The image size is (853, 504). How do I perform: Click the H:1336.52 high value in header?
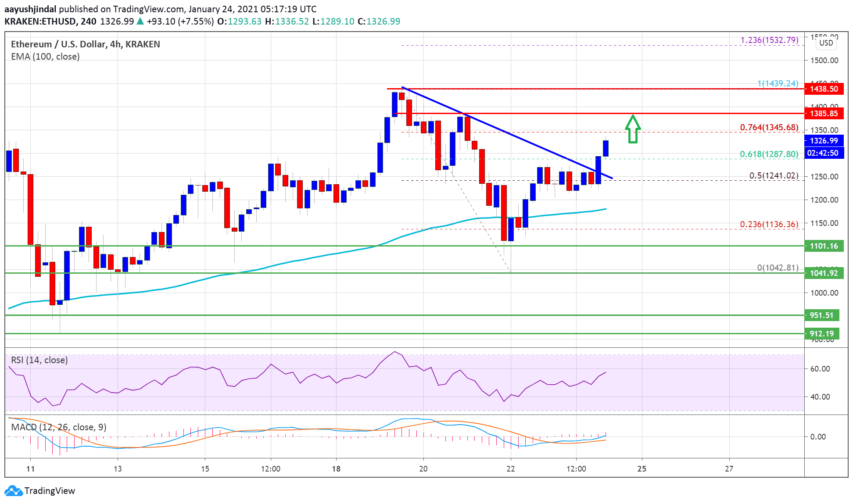point(287,21)
